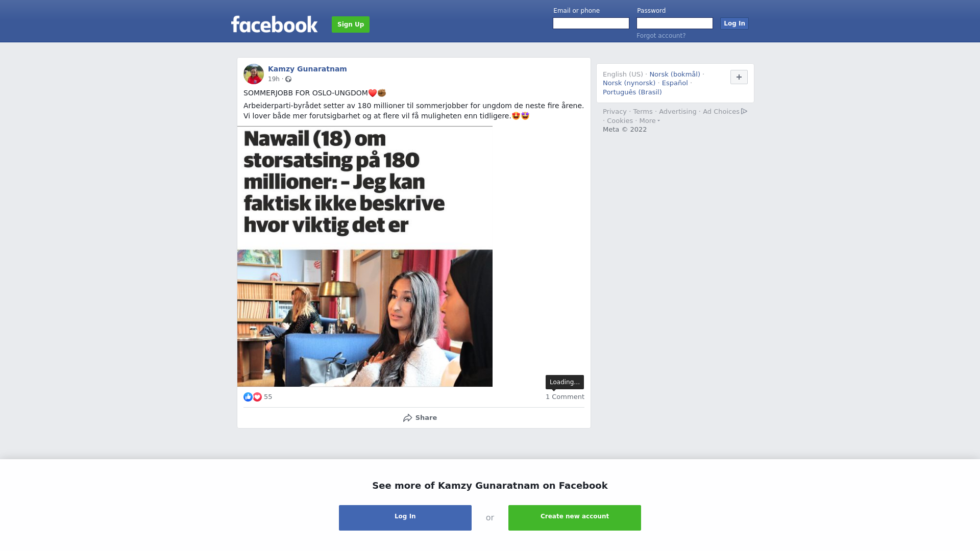Click the Ad Choices triangle icon
This screenshot has height=551, width=980.
744,111
